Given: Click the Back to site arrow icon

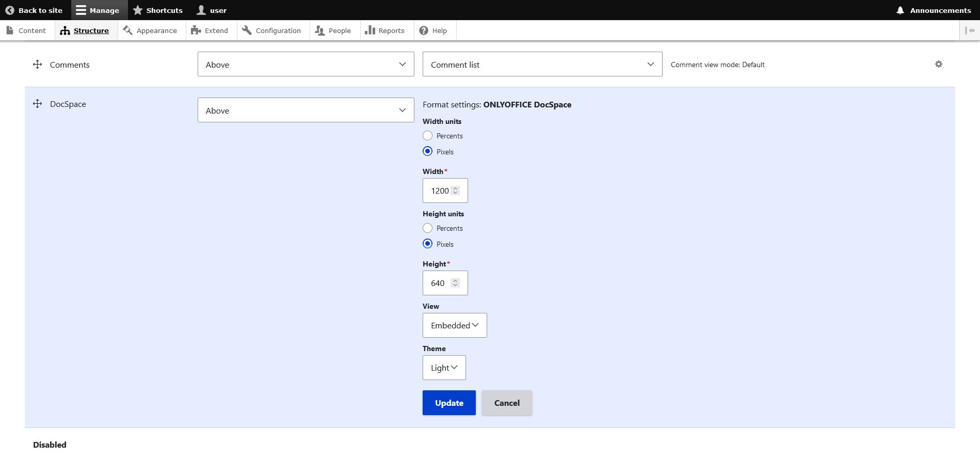Looking at the screenshot, I should [10, 10].
